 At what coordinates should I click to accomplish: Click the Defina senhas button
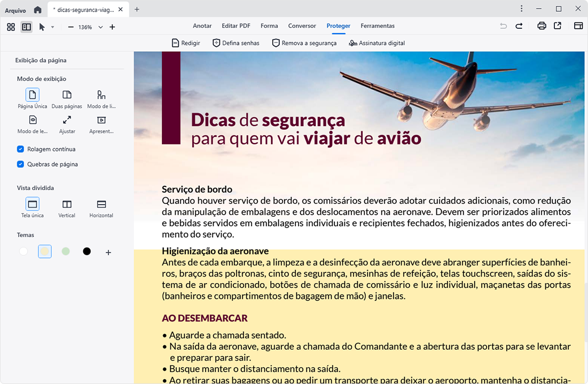(236, 43)
